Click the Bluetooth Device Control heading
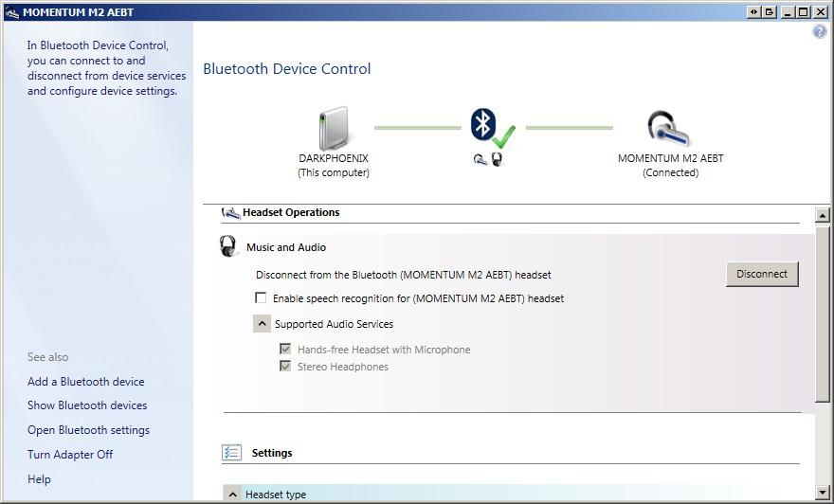The image size is (834, 504). 286,68
